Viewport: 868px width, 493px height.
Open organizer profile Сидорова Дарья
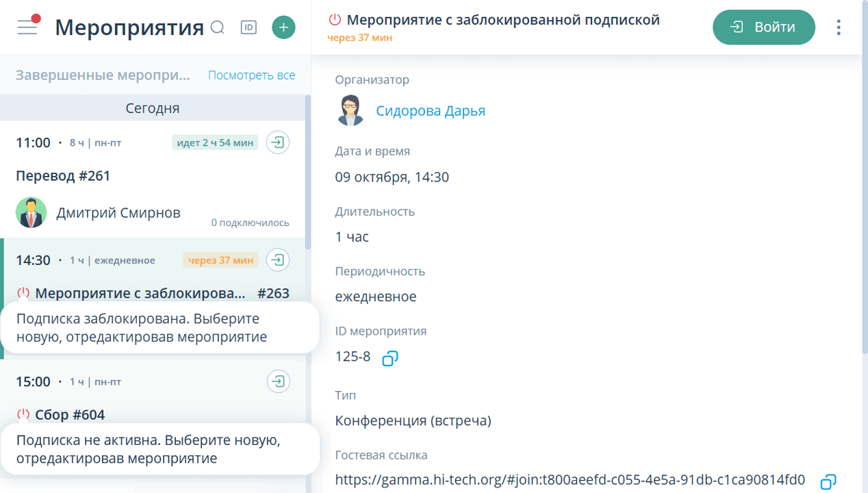click(431, 110)
